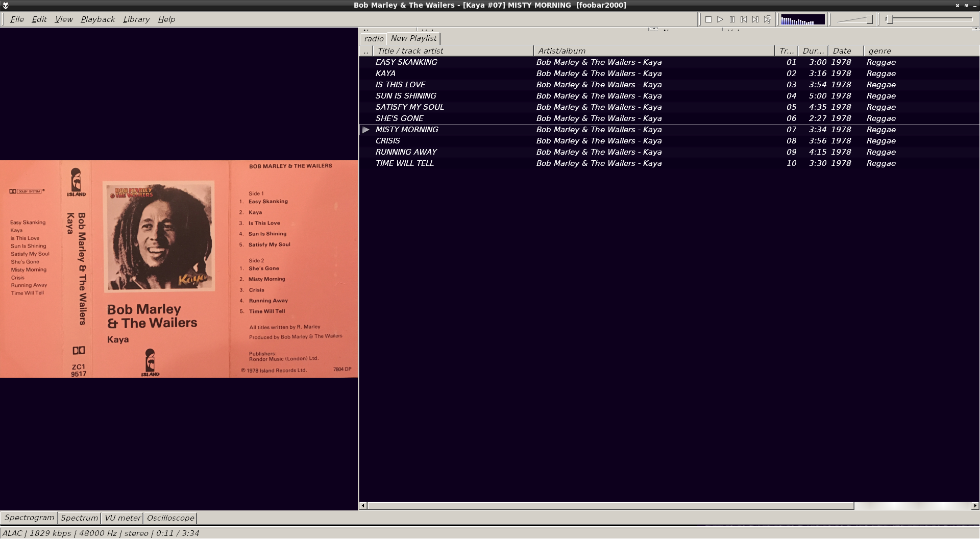This screenshot has width=980, height=539.
Task: Open the VU meter tab
Action: [122, 518]
